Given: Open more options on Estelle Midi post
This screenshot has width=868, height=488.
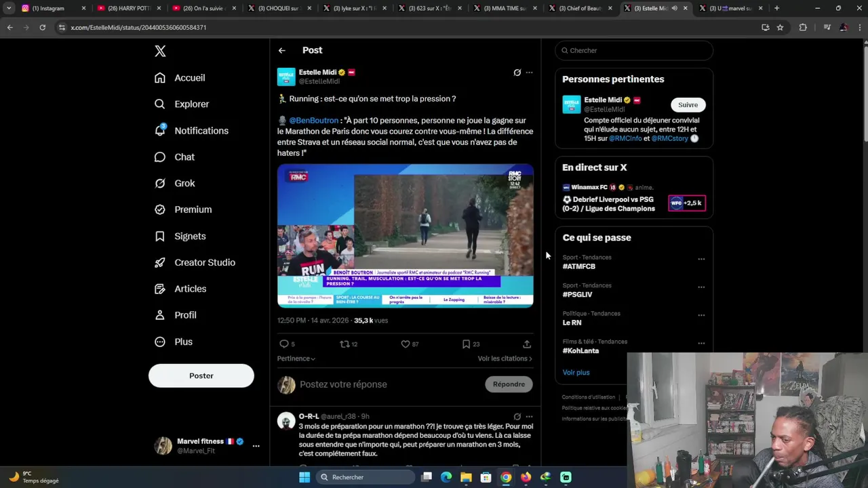Looking at the screenshot, I should 530,73.
